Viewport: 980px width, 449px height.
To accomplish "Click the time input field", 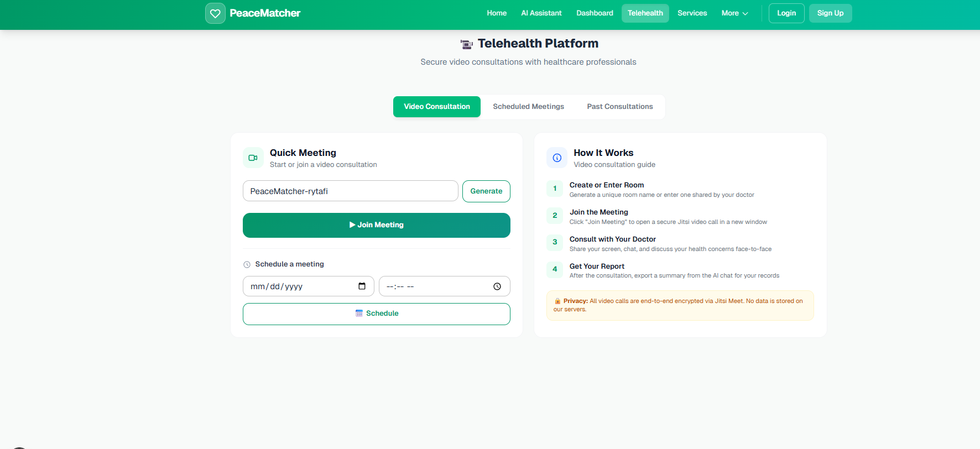I will pyautogui.click(x=444, y=286).
